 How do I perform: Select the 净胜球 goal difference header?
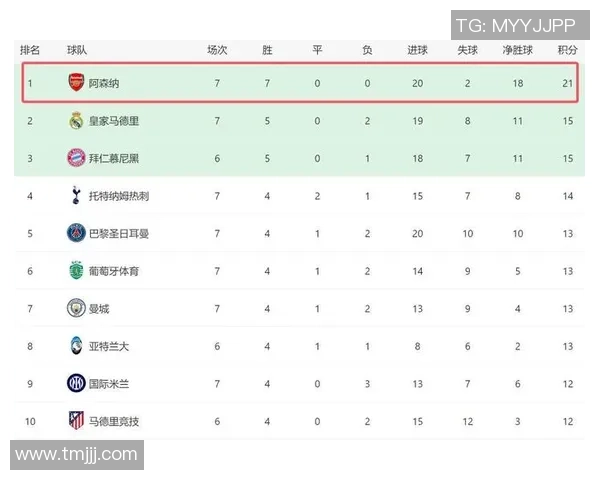pos(517,49)
